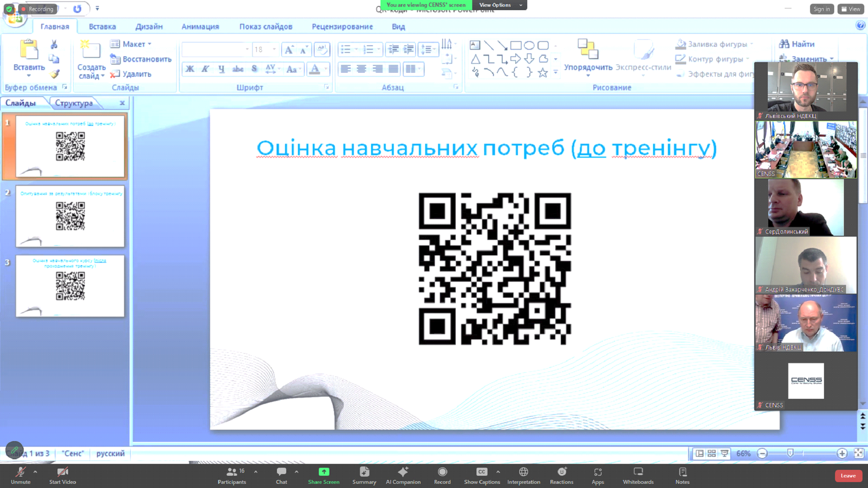Click the Leave meeting button
The image size is (868, 488).
848,476
